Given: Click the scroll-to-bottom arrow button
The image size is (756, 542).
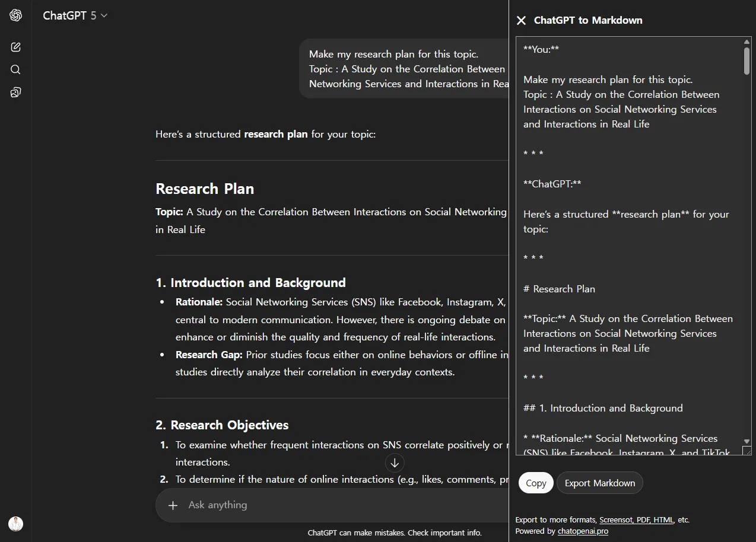Looking at the screenshot, I should point(395,463).
